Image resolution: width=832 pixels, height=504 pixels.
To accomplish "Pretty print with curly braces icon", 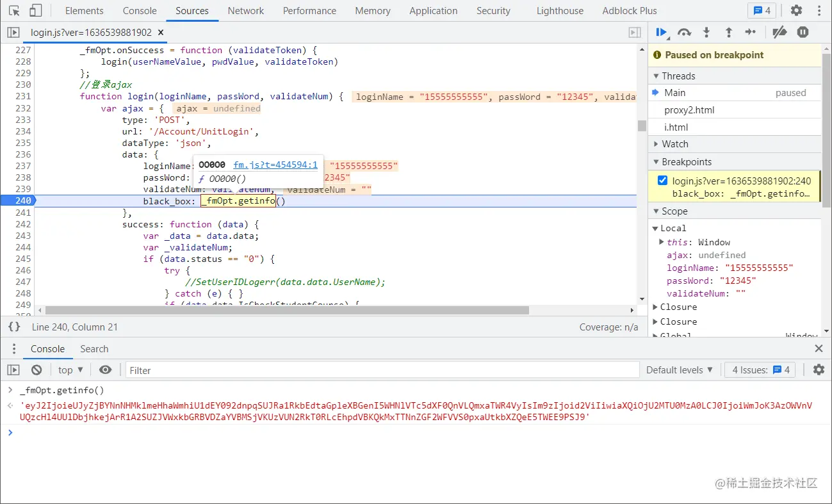I will (x=14, y=327).
